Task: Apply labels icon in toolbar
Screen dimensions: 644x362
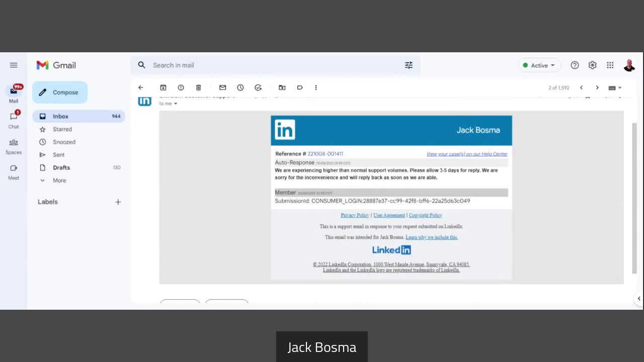Action: point(300,87)
